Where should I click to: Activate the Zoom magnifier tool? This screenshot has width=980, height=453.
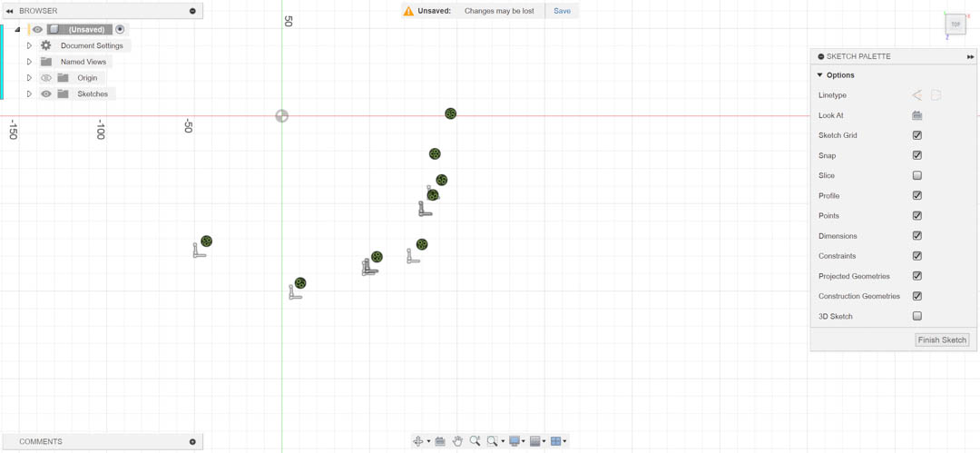pos(475,441)
